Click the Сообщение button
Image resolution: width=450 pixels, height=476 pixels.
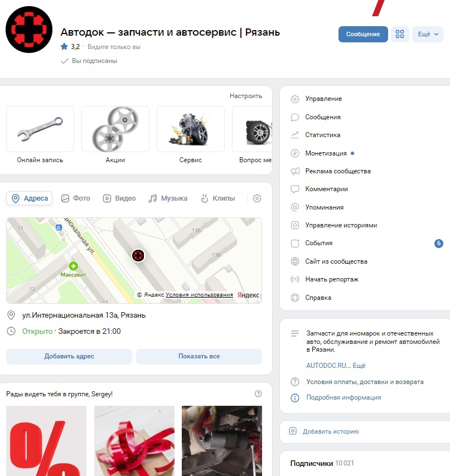(x=363, y=34)
